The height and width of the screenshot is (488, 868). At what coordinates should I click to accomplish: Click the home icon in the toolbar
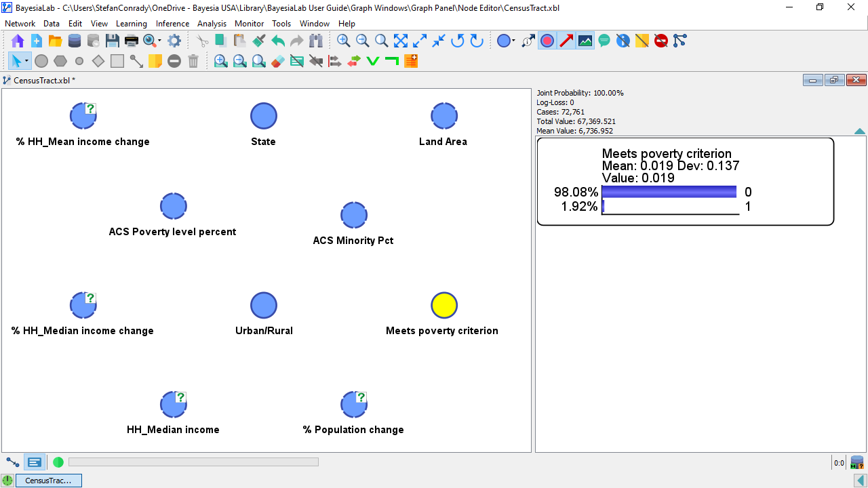click(x=18, y=41)
